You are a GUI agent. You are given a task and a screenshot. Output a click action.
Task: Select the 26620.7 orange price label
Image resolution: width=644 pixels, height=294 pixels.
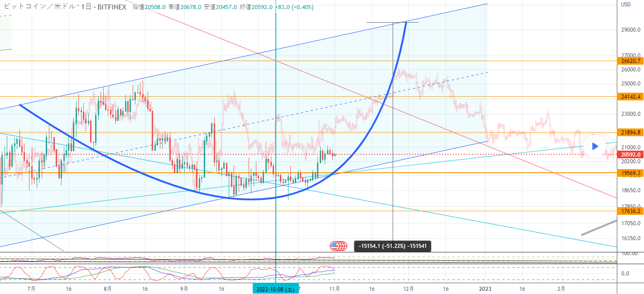pos(630,61)
